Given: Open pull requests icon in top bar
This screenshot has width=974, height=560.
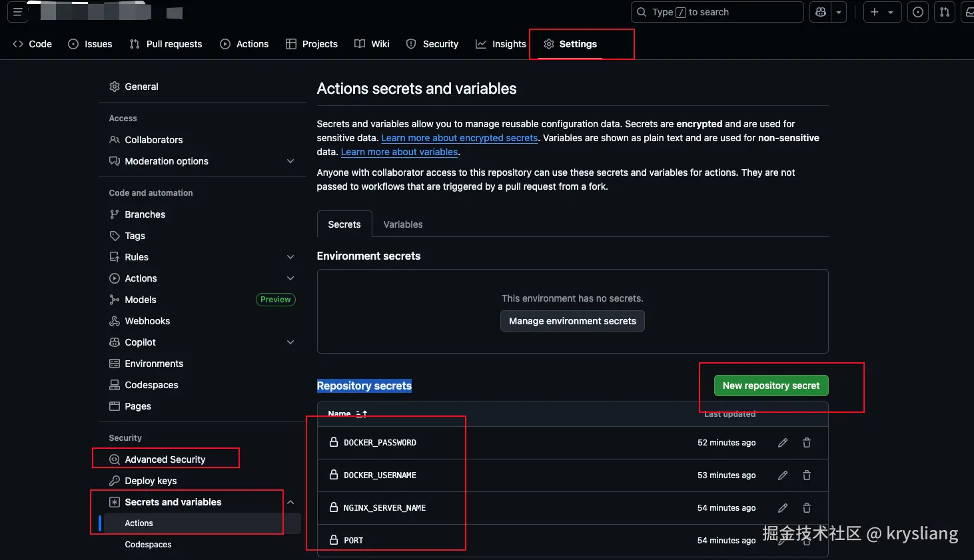Looking at the screenshot, I should coord(945,12).
